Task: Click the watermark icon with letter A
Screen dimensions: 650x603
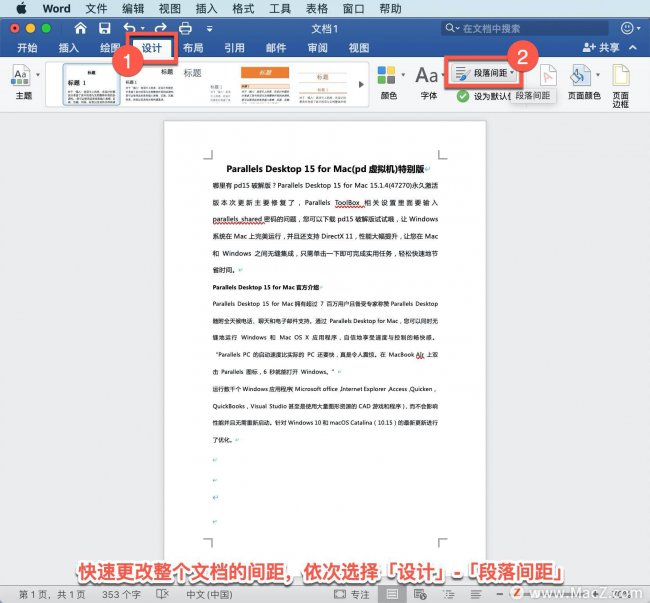Action: point(548,75)
